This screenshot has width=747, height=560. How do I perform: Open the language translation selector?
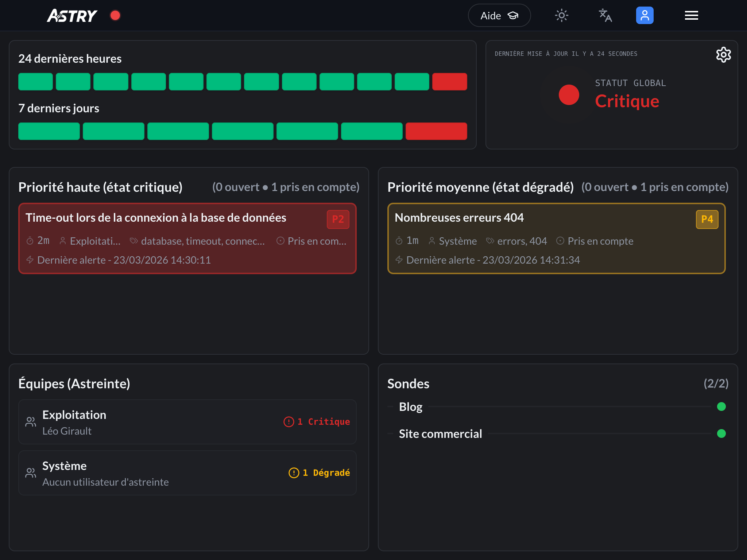[x=605, y=15]
